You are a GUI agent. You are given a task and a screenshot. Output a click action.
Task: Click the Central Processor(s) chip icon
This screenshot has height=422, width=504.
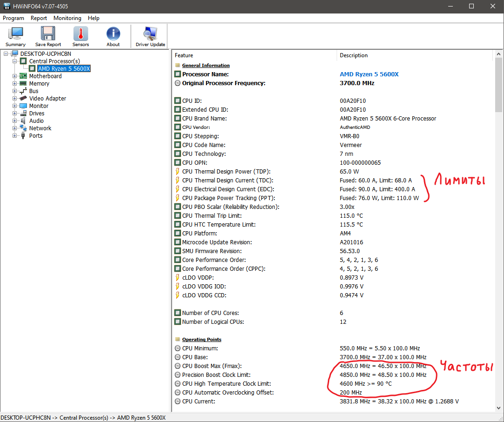[x=23, y=61]
